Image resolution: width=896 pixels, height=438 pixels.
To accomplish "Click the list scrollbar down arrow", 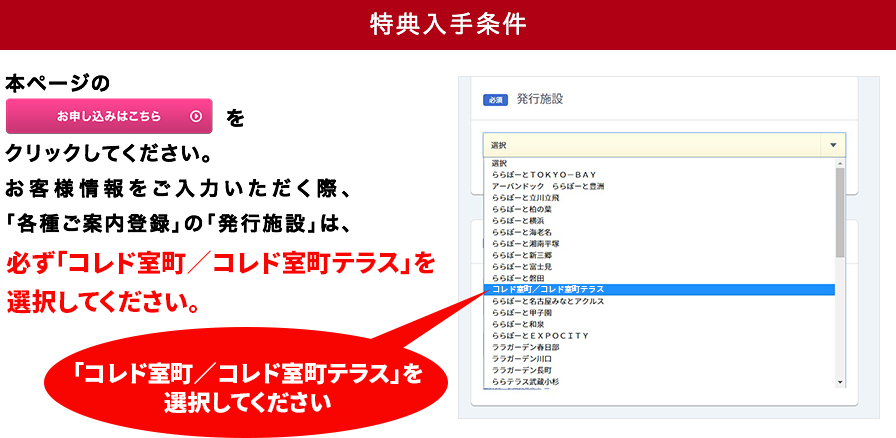I will 840,381.
